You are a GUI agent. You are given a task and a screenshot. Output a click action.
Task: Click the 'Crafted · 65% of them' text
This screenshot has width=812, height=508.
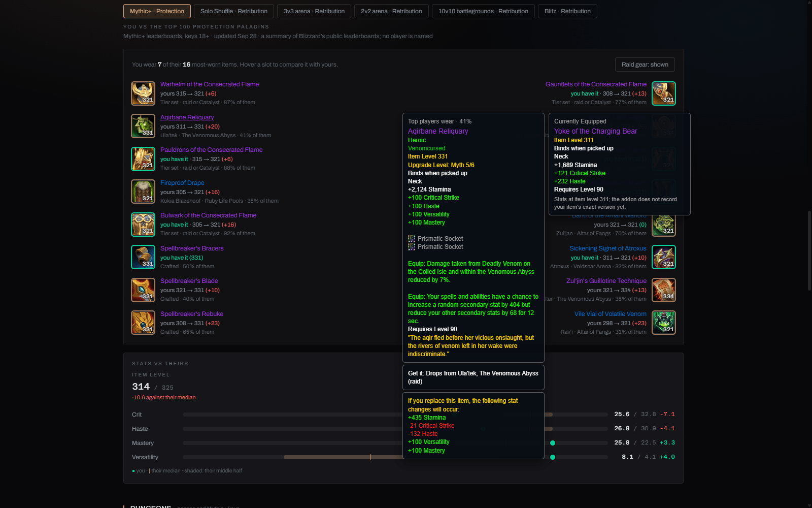pos(187,332)
